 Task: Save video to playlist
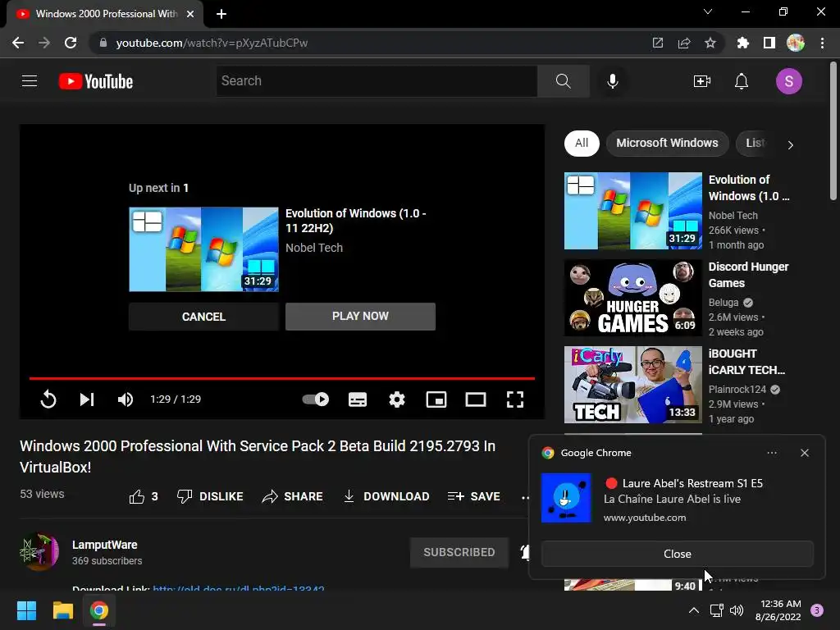tap(473, 496)
